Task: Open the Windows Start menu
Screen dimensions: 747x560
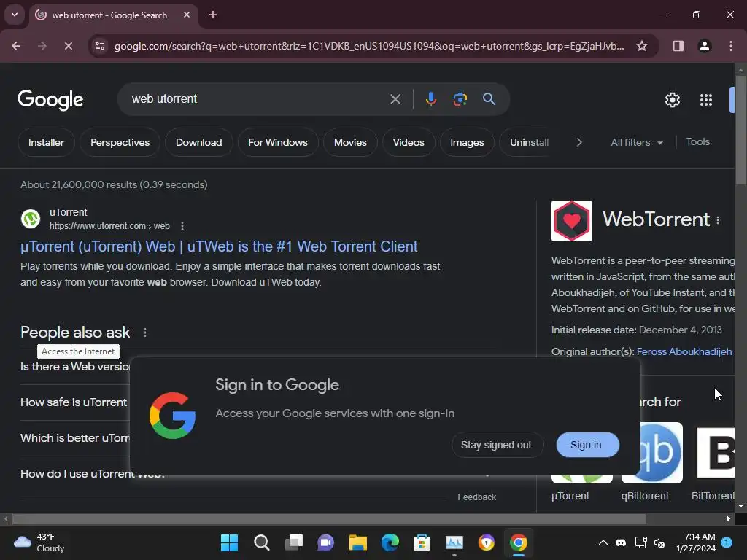Action: (229, 542)
